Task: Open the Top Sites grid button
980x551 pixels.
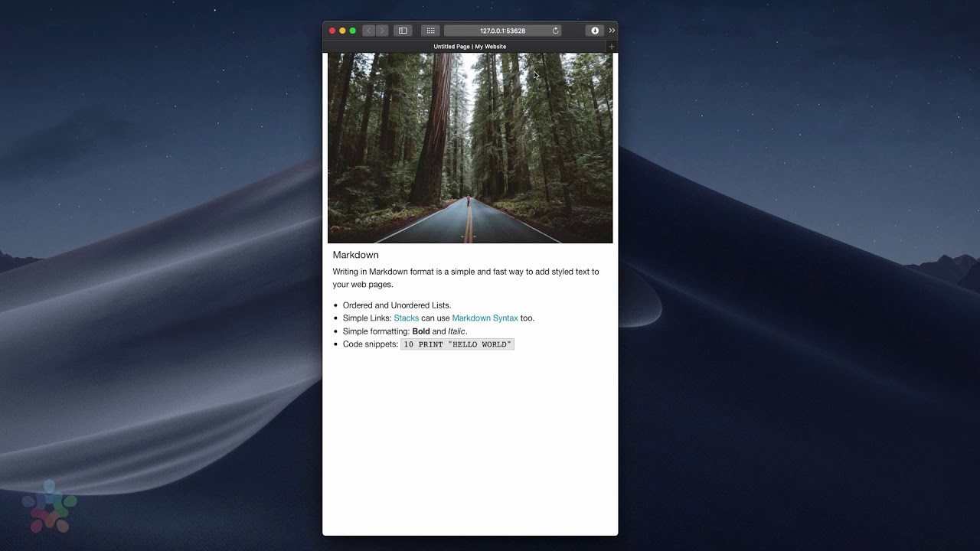Action: click(431, 31)
